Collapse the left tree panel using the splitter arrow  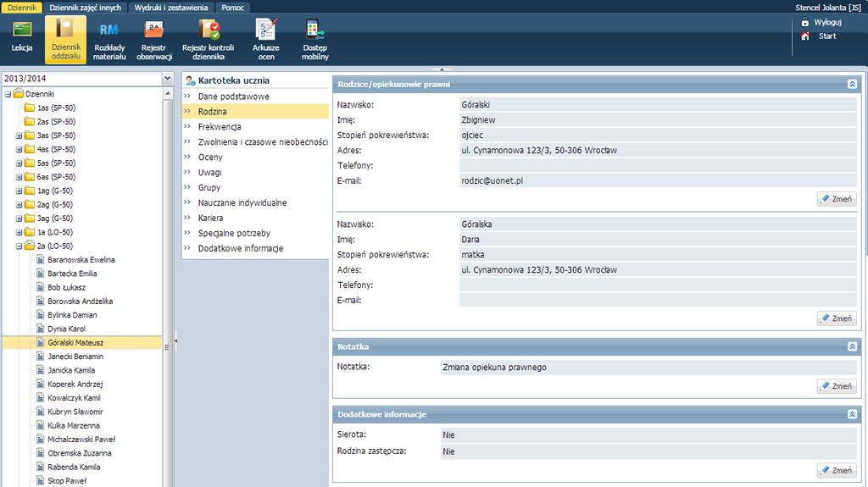[176, 340]
